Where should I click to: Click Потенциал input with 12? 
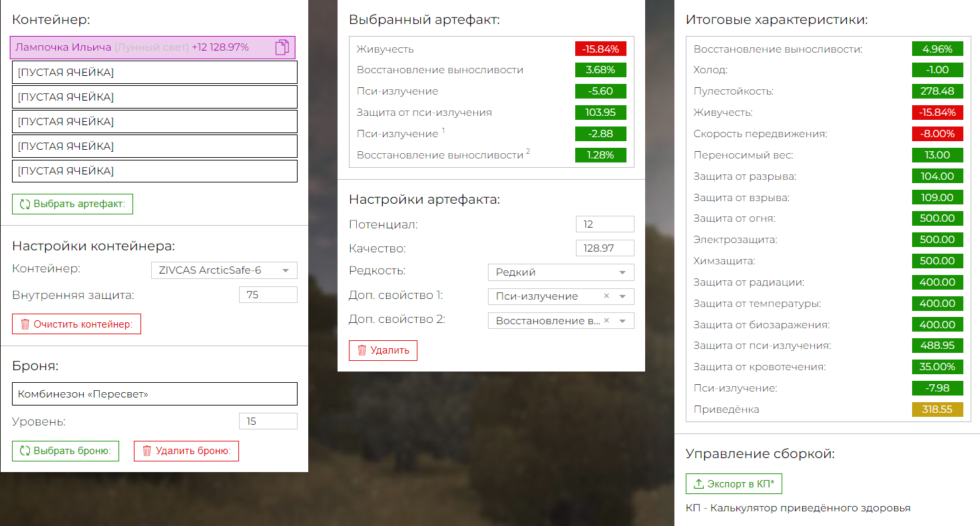605,224
